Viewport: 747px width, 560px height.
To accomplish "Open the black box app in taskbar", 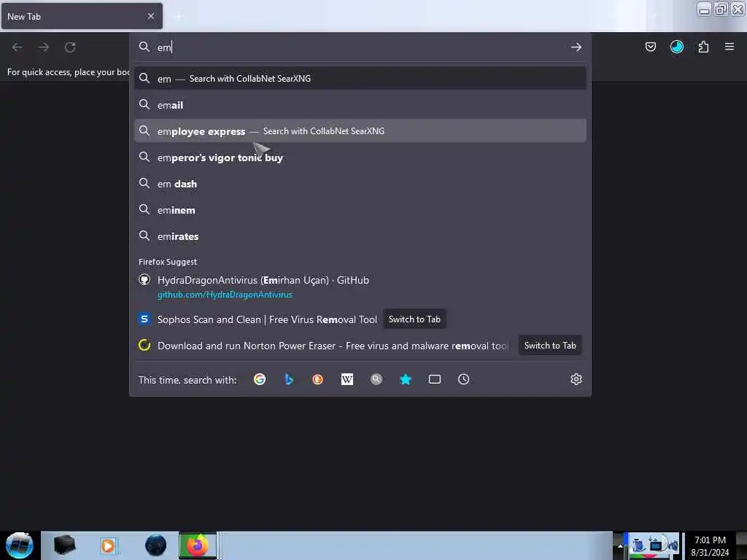I will pyautogui.click(x=64, y=545).
